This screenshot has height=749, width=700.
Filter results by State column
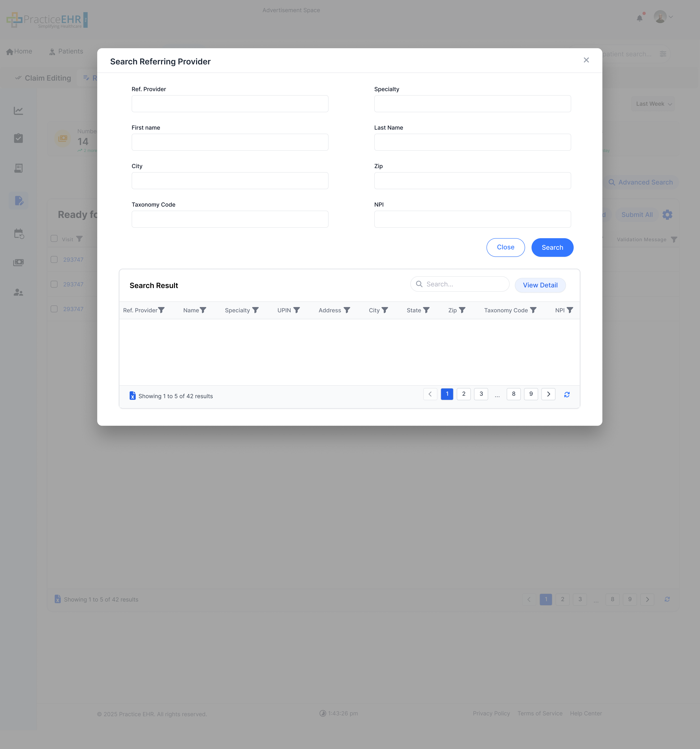427,310
